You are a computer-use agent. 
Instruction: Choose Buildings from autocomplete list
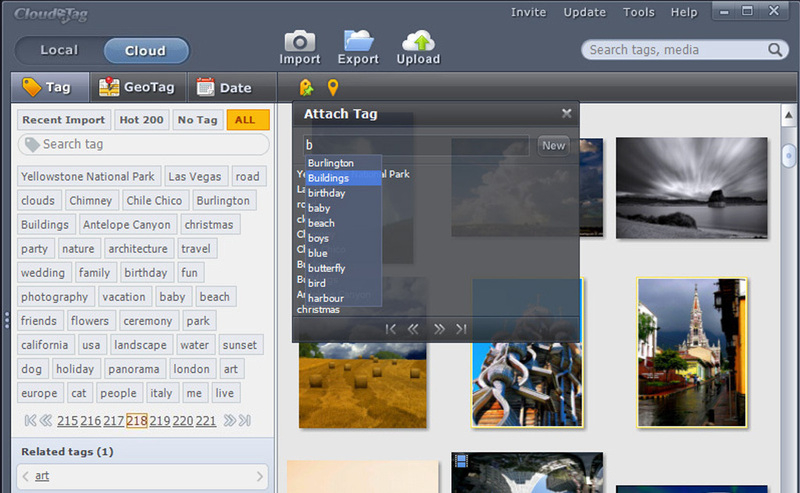click(343, 178)
